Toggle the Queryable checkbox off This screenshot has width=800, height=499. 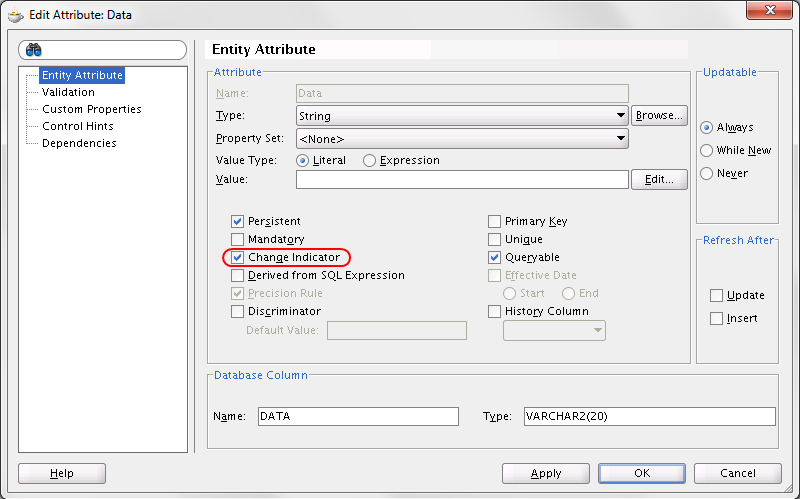tap(494, 257)
